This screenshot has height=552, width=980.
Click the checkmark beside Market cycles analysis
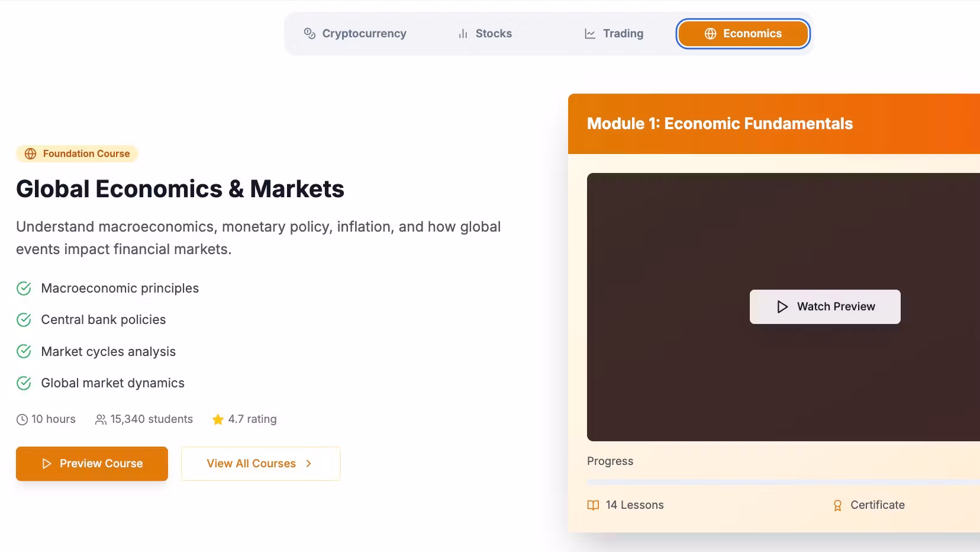pyautogui.click(x=24, y=352)
